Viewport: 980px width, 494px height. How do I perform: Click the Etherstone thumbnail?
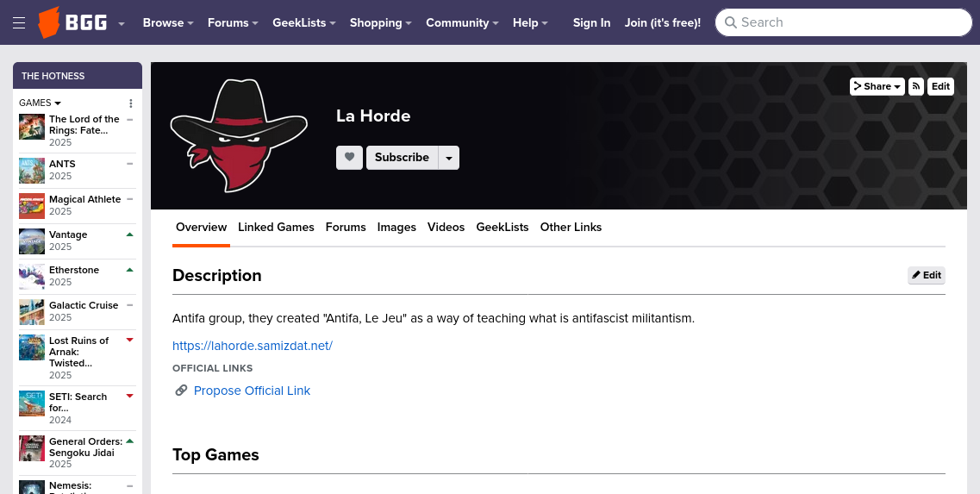32,277
